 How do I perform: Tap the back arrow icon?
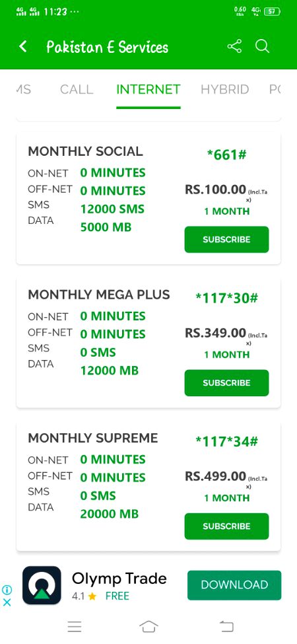click(x=23, y=46)
